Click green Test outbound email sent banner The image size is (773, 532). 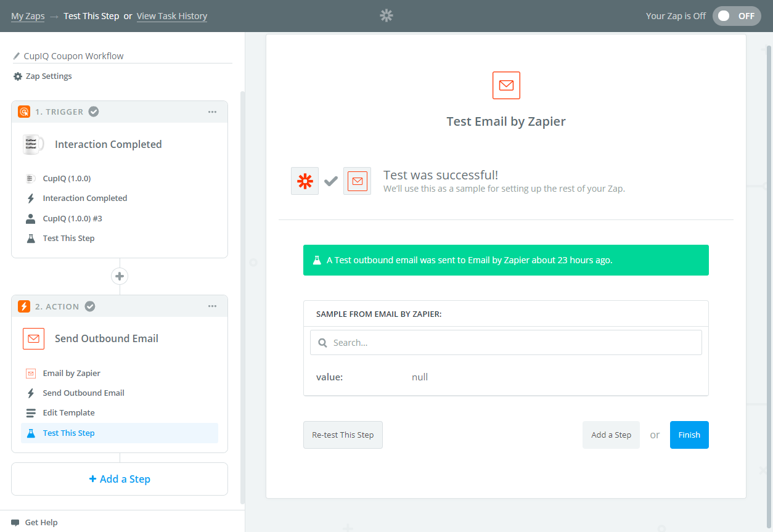pyautogui.click(x=506, y=260)
